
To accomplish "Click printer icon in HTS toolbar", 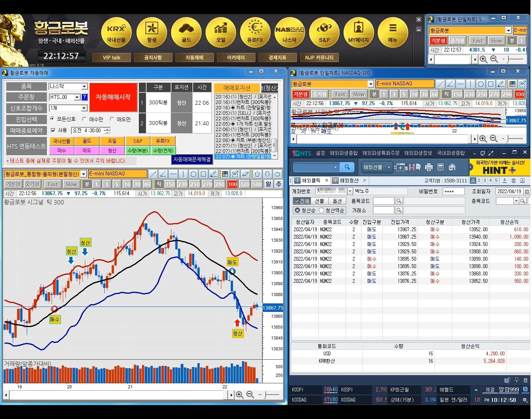I will coord(429,167).
